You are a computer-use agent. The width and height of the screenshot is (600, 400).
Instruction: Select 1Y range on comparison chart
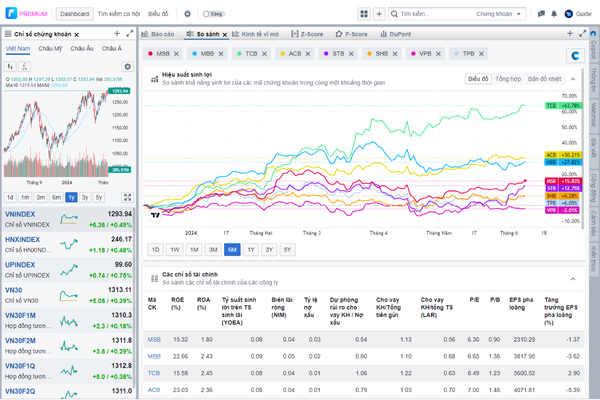[x=251, y=250]
